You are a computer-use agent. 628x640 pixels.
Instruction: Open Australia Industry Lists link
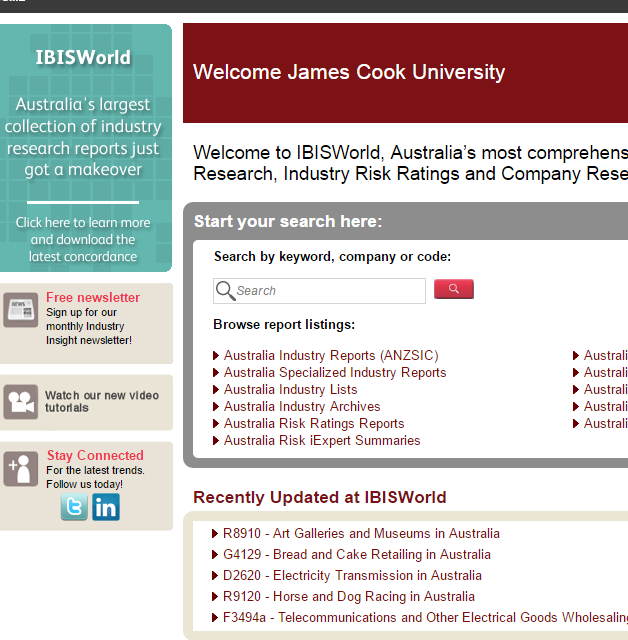click(291, 390)
